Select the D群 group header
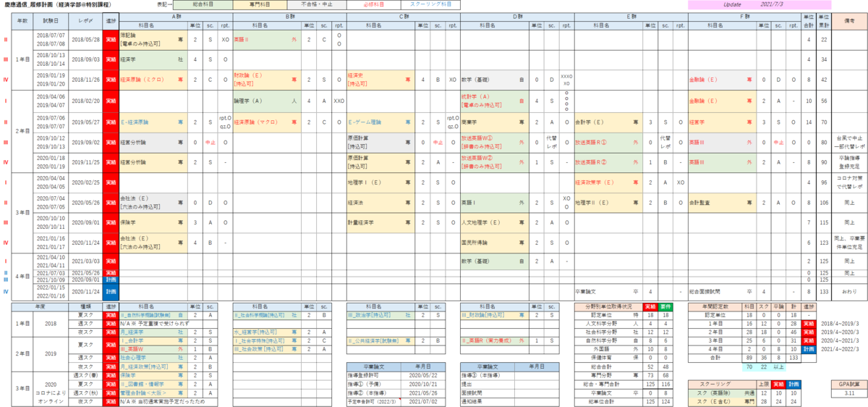 [x=516, y=15]
